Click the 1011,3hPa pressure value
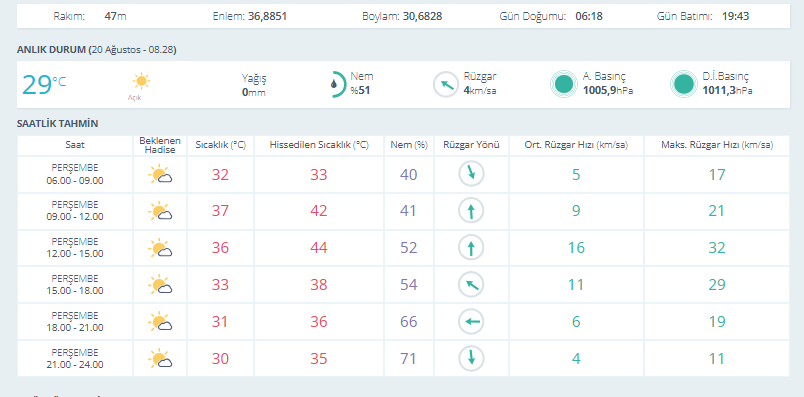804x397 pixels. [728, 91]
